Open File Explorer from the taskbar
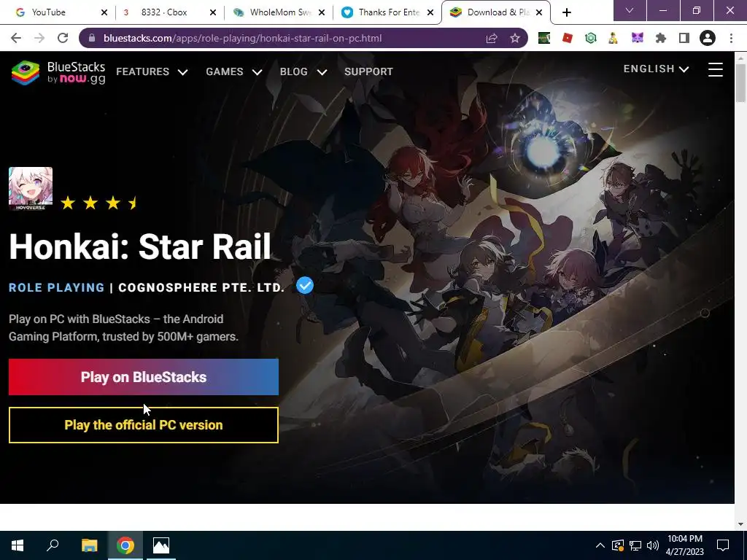 pos(90,545)
